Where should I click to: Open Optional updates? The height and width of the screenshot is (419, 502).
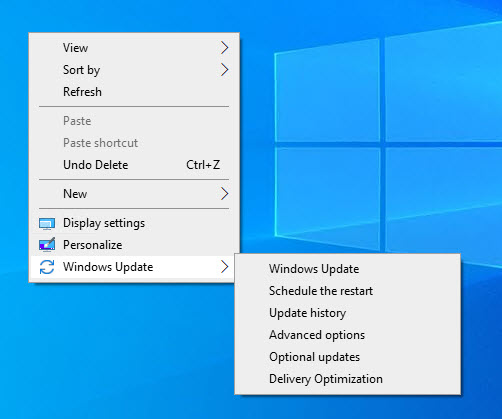click(x=348, y=357)
